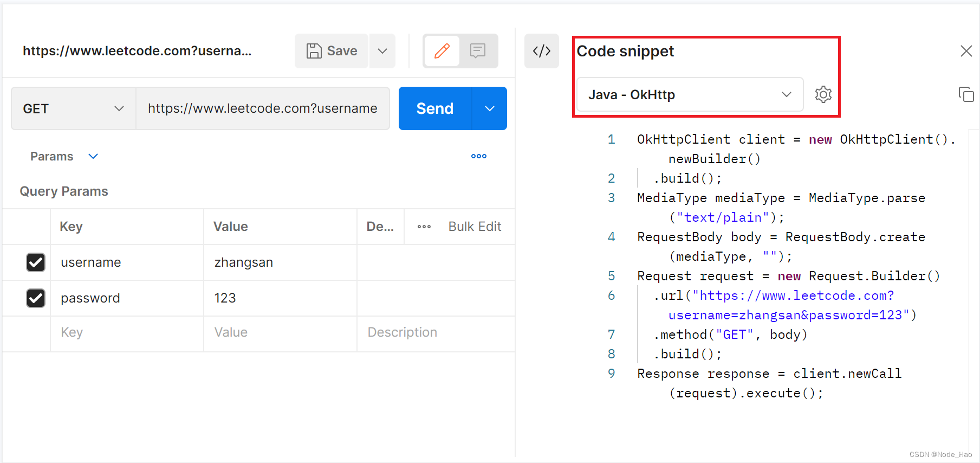Select the 123 value cell
The height and width of the screenshot is (463, 980).
(x=280, y=298)
